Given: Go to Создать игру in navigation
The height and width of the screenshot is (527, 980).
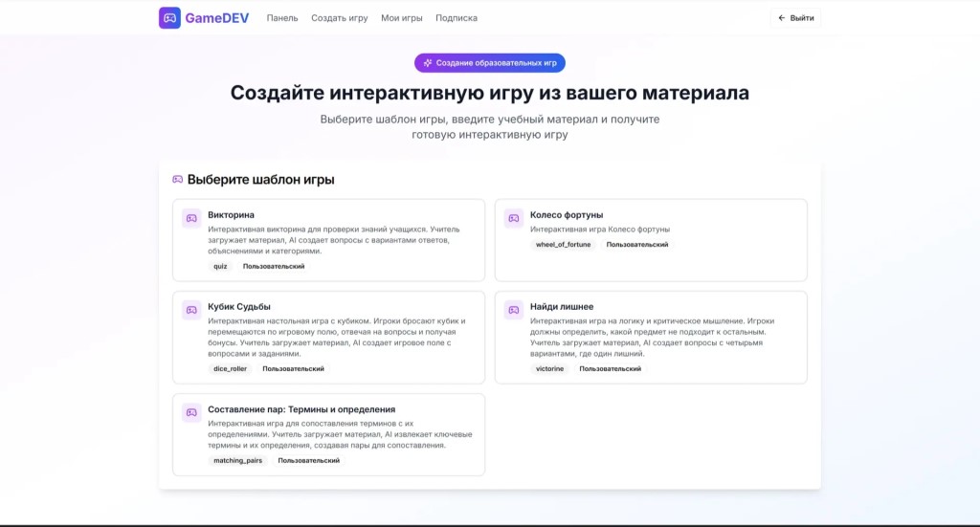Looking at the screenshot, I should 339,18.
